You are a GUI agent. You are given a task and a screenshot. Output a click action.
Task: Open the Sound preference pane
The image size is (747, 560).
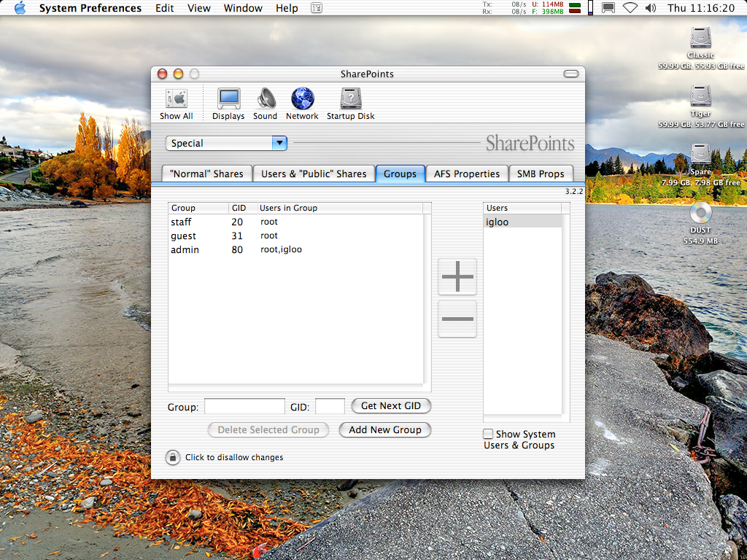(x=266, y=104)
